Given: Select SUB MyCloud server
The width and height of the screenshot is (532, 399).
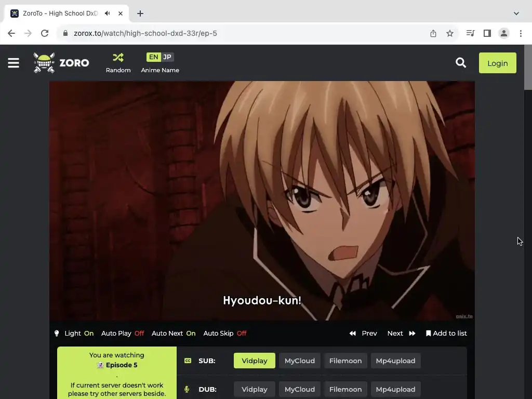Looking at the screenshot, I should [300, 361].
